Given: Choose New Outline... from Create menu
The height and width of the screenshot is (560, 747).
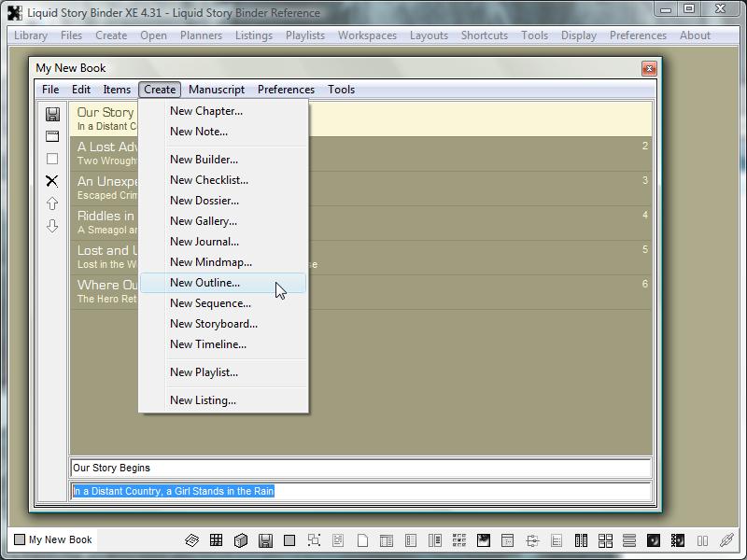Looking at the screenshot, I should pos(204,283).
